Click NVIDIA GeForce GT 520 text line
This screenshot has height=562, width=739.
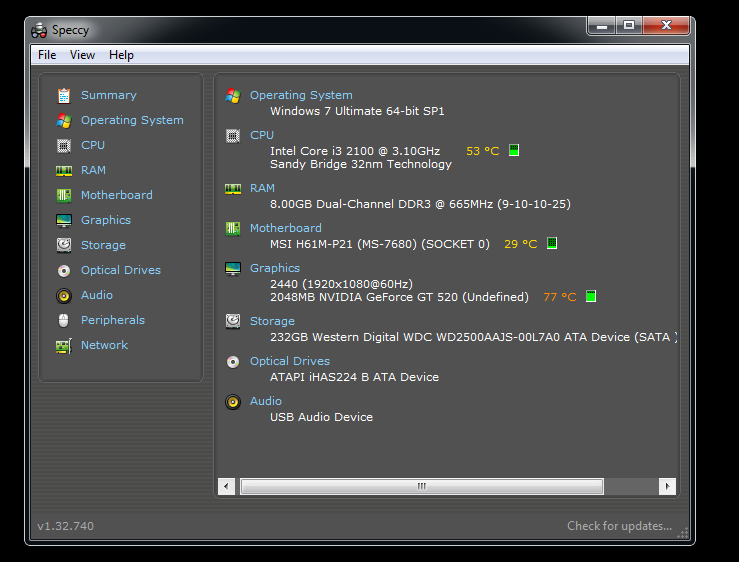399,297
